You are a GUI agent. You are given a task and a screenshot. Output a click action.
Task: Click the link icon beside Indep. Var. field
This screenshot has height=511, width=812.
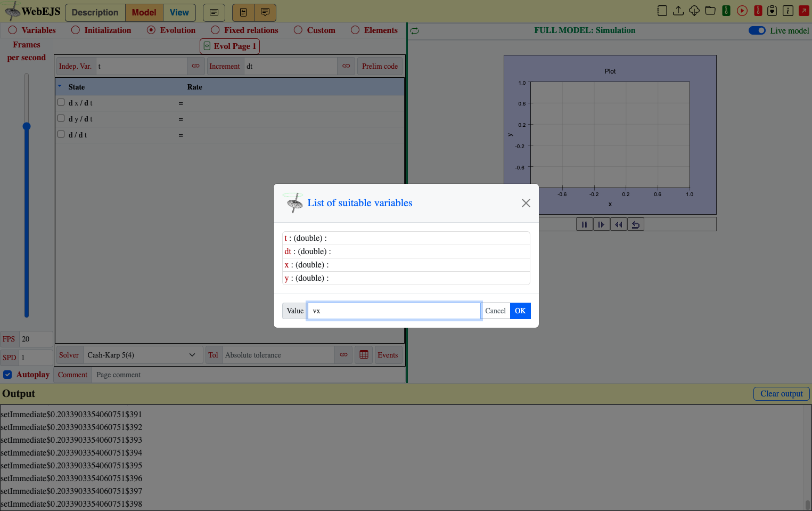coord(196,66)
